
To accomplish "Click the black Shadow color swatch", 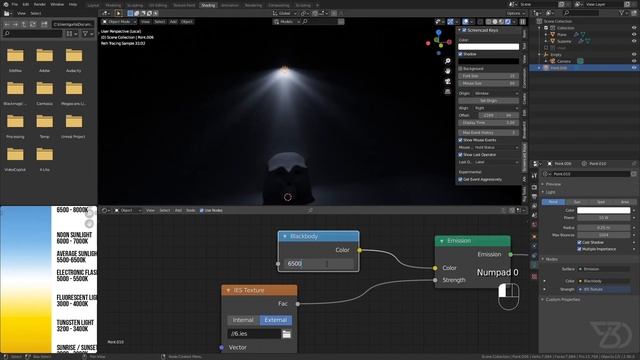I will click(489, 61).
